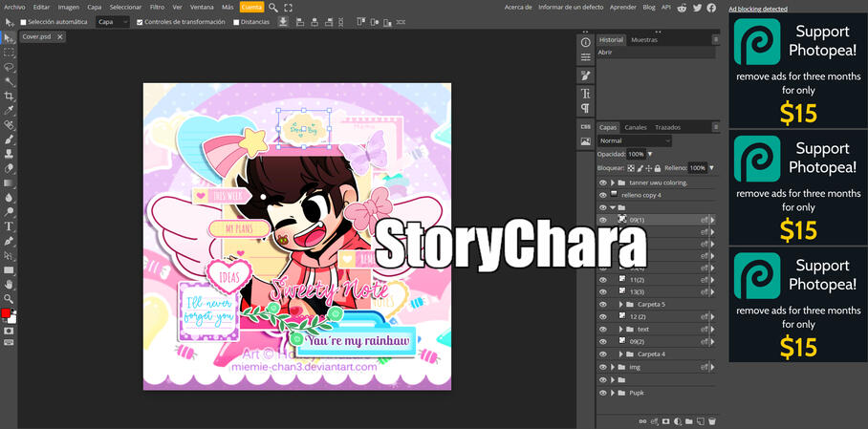
Task: Select the Crop tool
Action: tap(9, 96)
